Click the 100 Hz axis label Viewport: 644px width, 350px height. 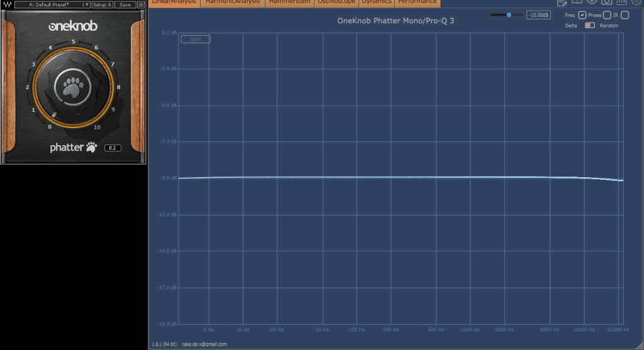pos(357,329)
